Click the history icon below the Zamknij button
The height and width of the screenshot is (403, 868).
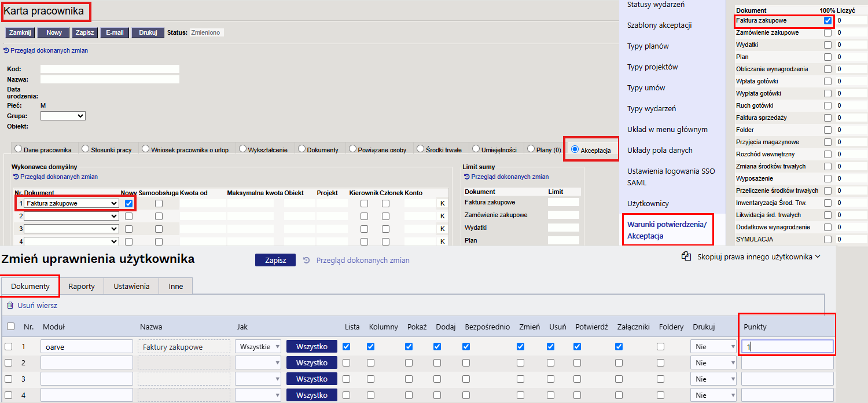click(6, 50)
